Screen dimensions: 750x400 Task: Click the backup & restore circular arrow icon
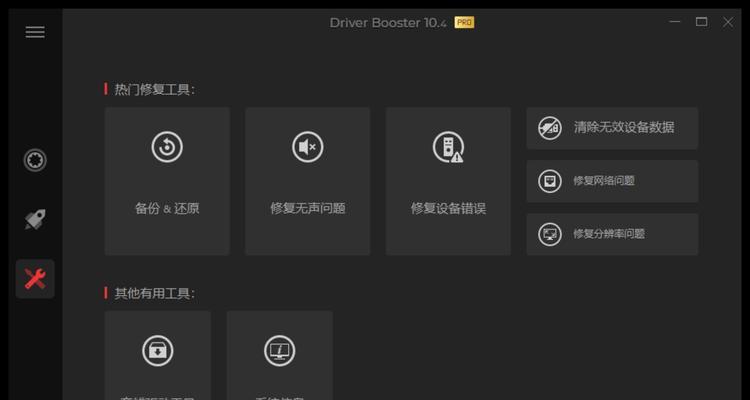[167, 147]
